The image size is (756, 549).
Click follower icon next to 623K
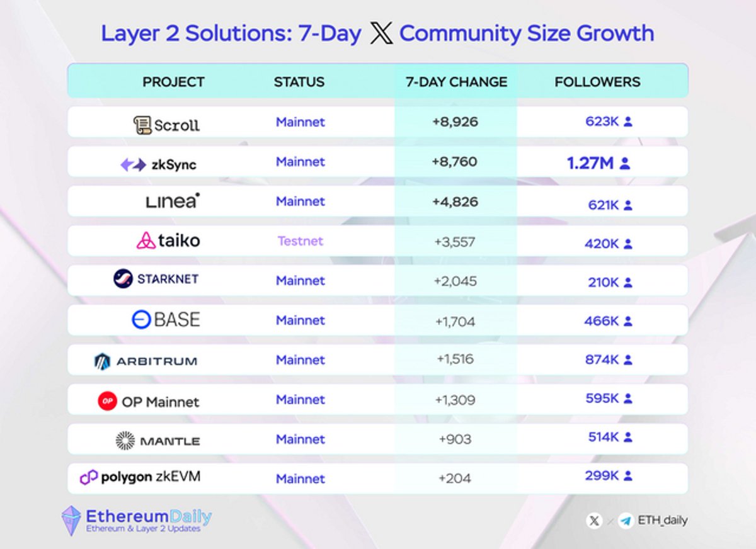click(x=627, y=122)
